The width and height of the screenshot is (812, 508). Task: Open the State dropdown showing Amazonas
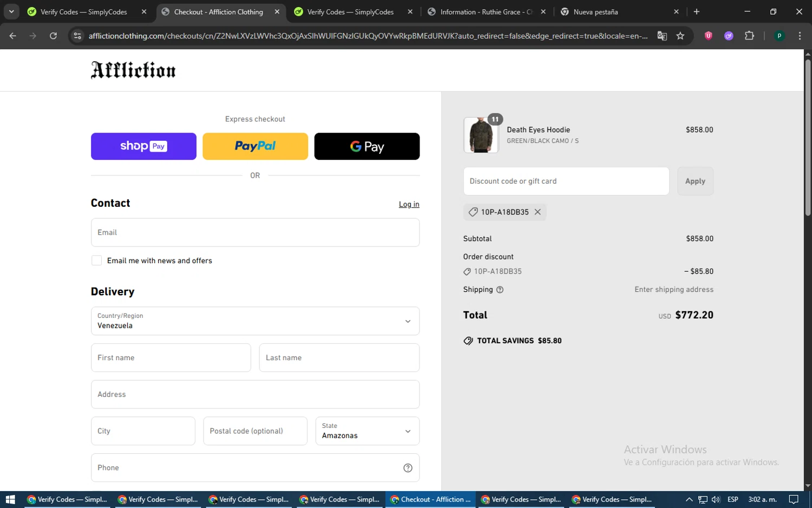[x=368, y=431]
